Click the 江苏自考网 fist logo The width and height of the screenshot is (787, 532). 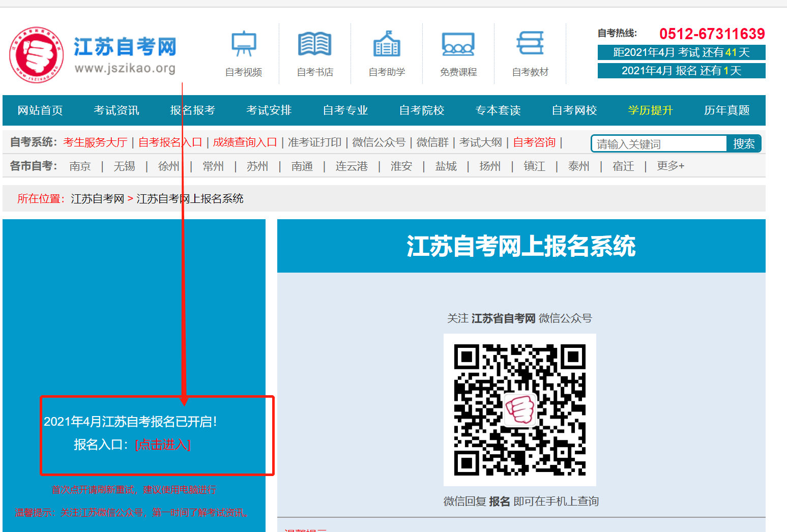[37, 54]
